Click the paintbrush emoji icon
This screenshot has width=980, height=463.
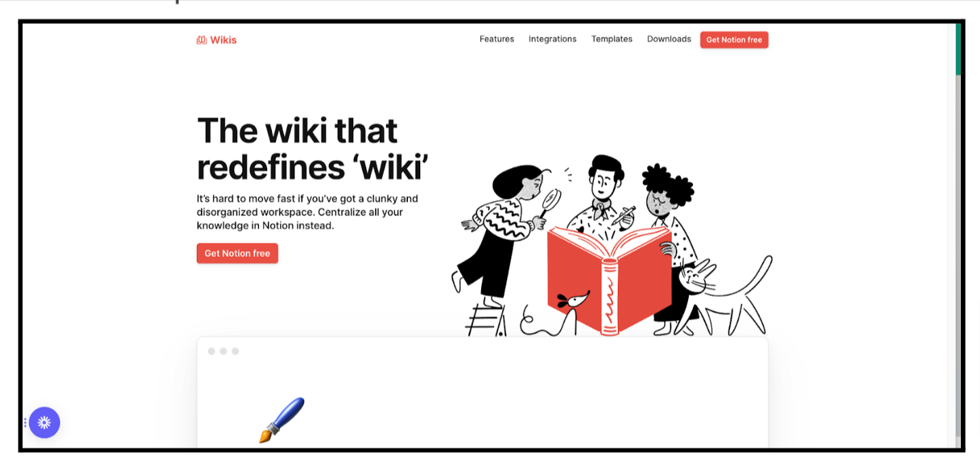tap(282, 420)
